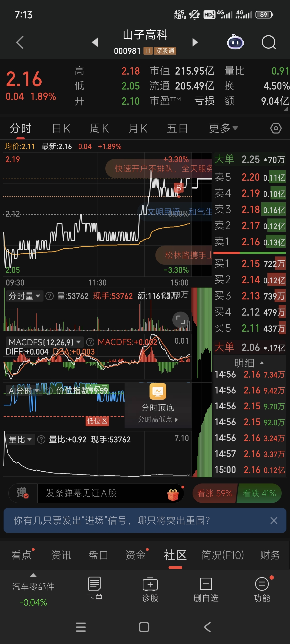Expand quote details corner triangle
290x644 pixels.
coord(286,109)
